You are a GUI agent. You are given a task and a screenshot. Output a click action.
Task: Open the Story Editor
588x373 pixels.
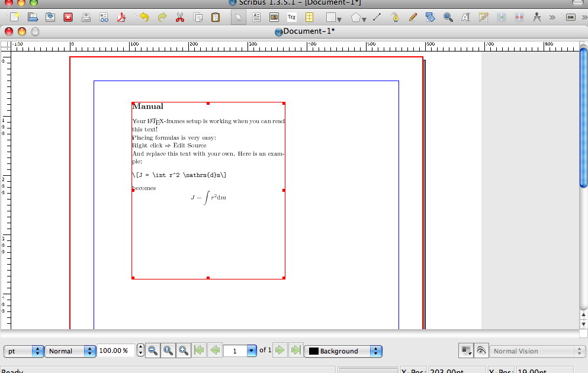483,17
